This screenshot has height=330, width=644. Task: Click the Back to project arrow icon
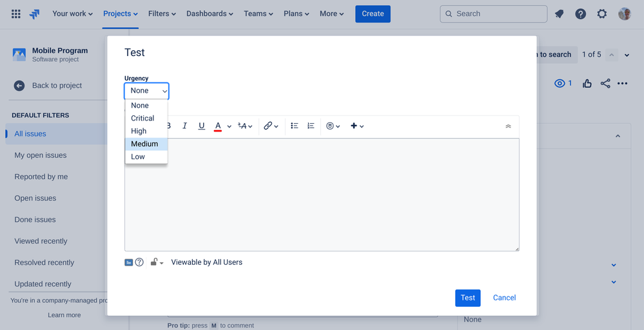pyautogui.click(x=19, y=85)
